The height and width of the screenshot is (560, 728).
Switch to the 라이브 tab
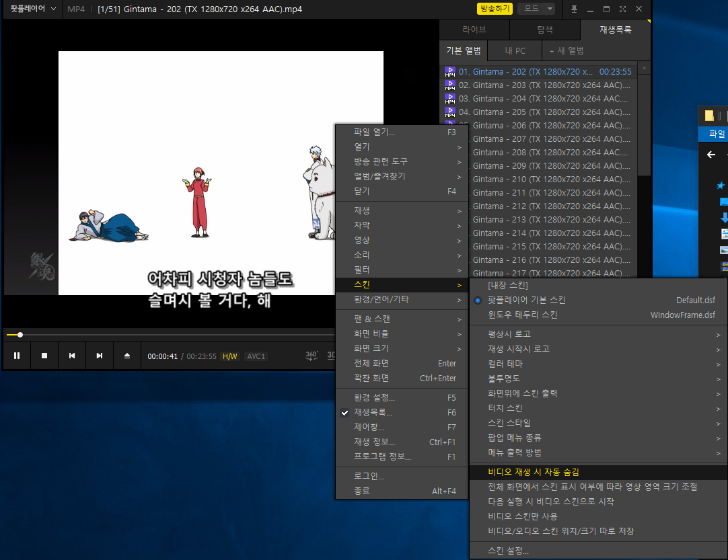474,30
